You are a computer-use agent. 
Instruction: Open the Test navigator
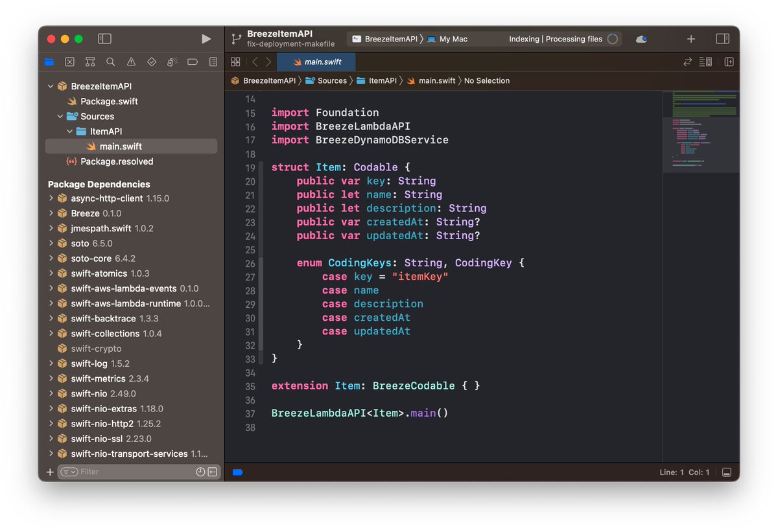(x=152, y=62)
